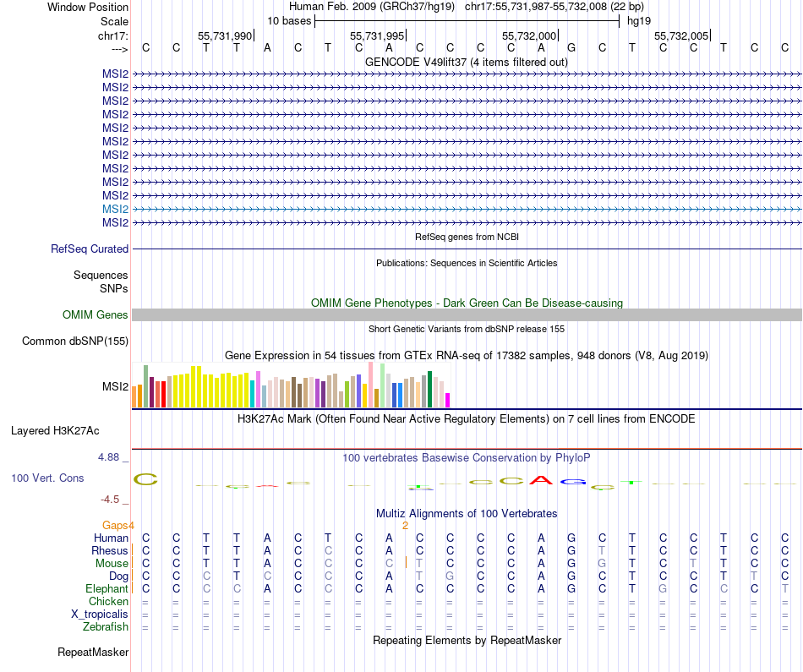Open the RefSeq Curated track label
The image size is (803, 672).
[x=90, y=249]
